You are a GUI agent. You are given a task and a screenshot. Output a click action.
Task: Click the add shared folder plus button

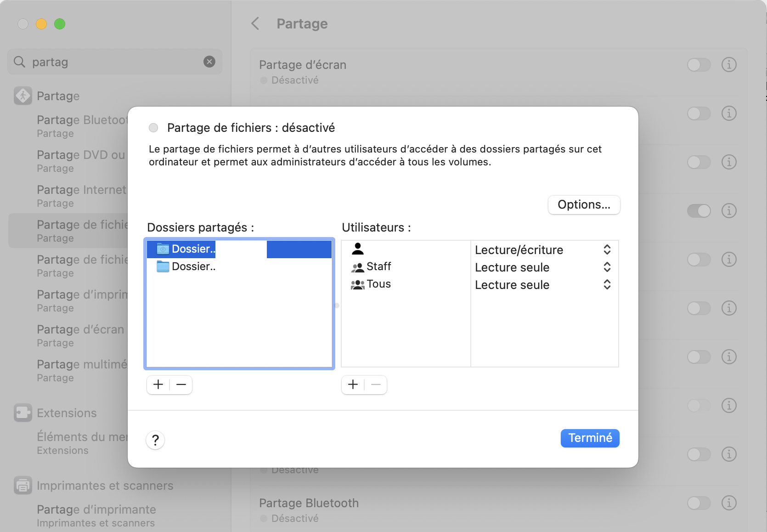tap(158, 385)
